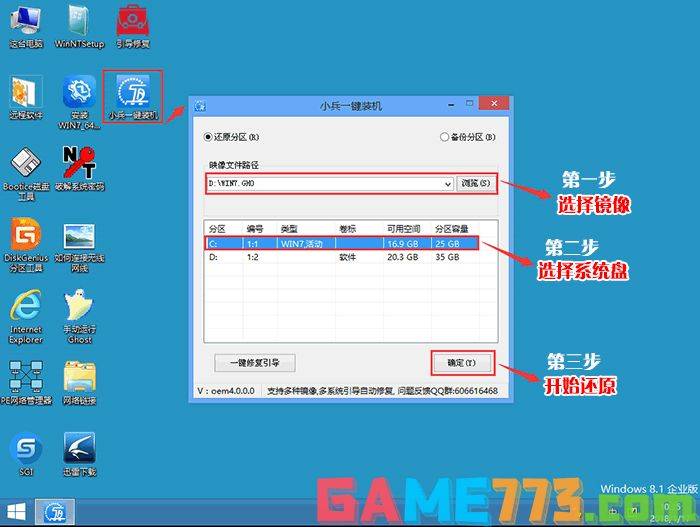Minimize the 小兵一键装机 window
This screenshot has height=527, width=700.
[x=451, y=105]
